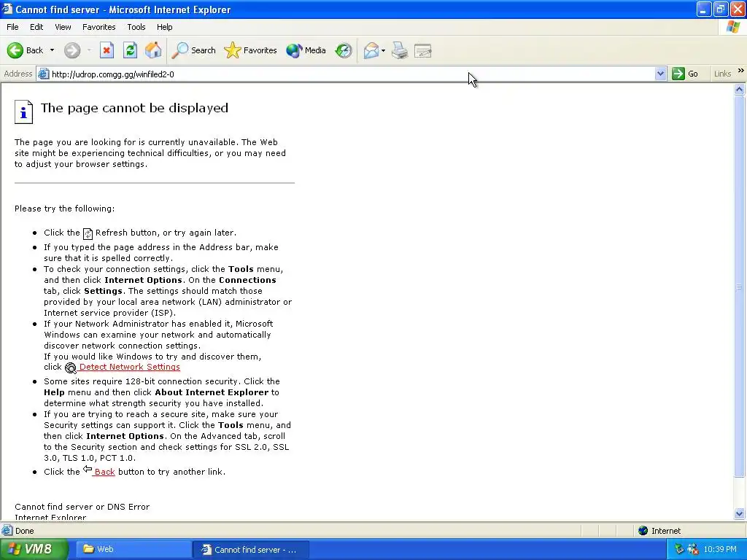
Task: Expand the Address bar dropdown list
Action: point(660,74)
